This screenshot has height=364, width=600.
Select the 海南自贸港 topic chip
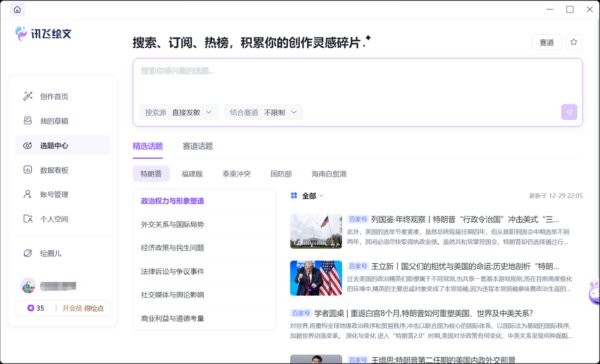pyautogui.click(x=329, y=174)
